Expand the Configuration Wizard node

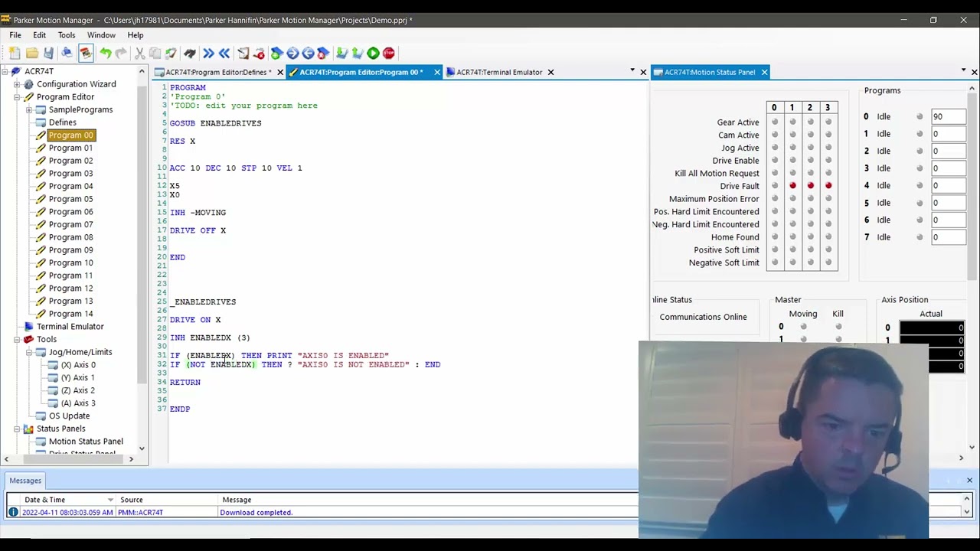click(17, 84)
